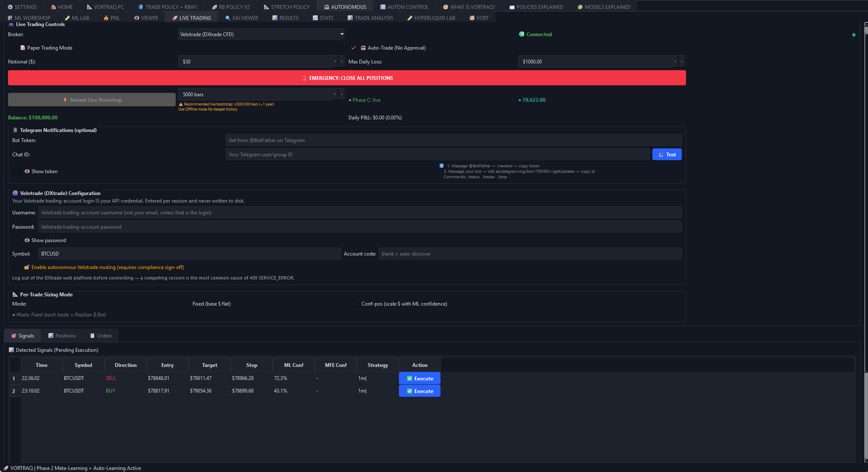Viewport: 868px width, 472px height.
Task: Open the Orders tab
Action: click(101, 335)
